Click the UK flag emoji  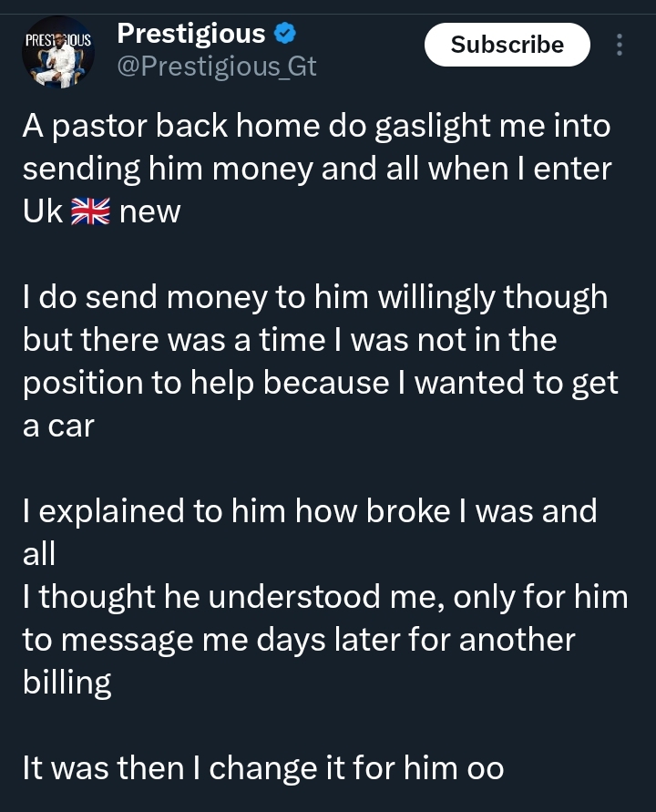pyautogui.click(x=91, y=212)
